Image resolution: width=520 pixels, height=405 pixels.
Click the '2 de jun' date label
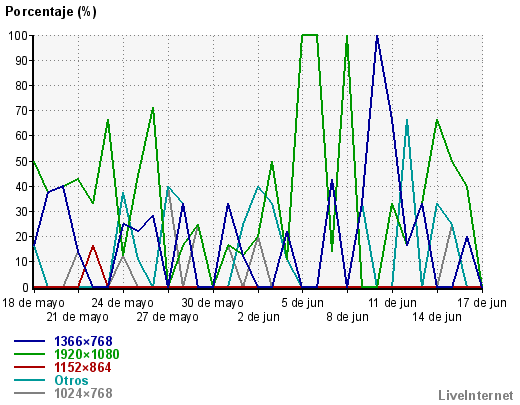[258, 317]
